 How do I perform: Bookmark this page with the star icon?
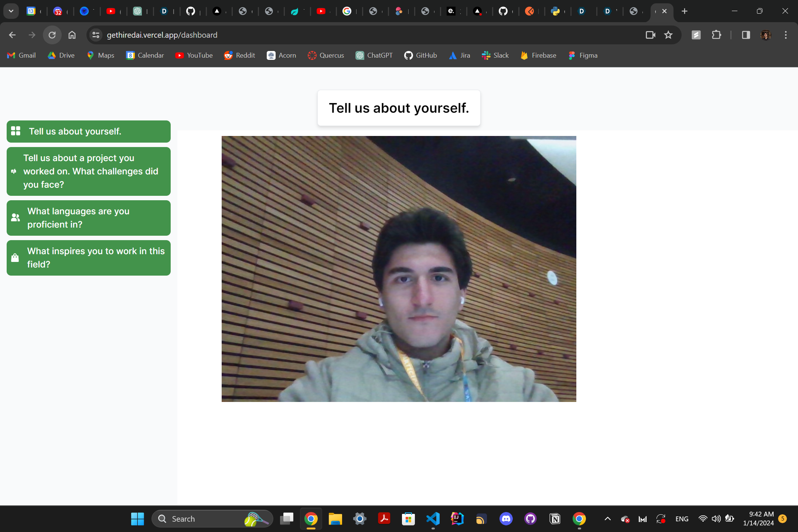(x=668, y=35)
